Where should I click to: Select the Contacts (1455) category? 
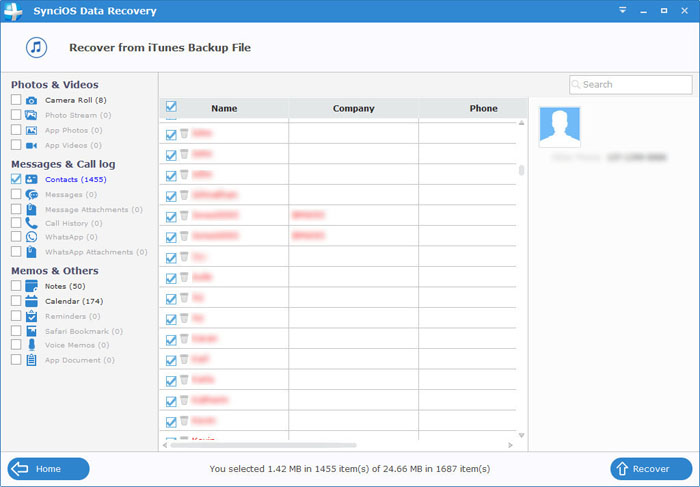(75, 179)
